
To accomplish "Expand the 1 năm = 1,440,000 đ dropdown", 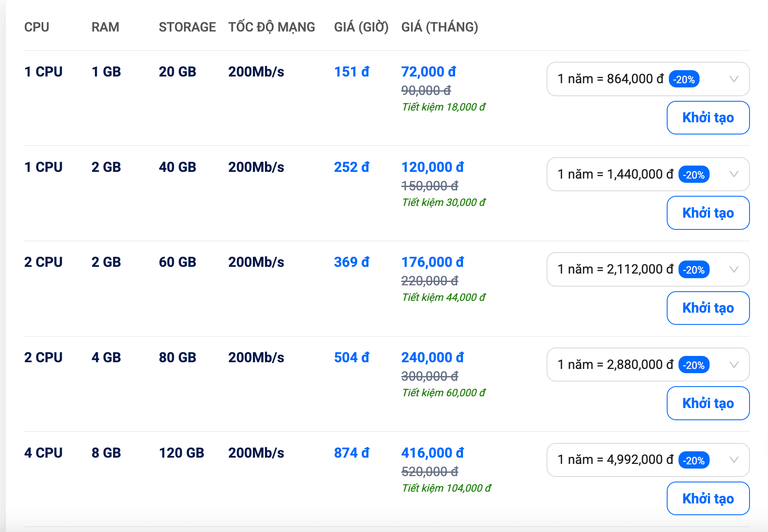I will pyautogui.click(x=648, y=174).
